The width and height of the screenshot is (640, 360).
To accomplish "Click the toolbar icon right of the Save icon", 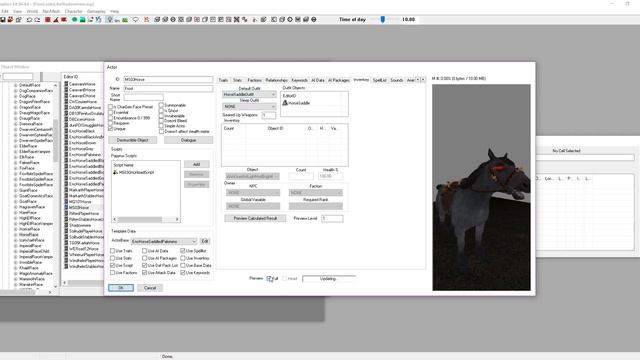I will [x=10, y=20].
